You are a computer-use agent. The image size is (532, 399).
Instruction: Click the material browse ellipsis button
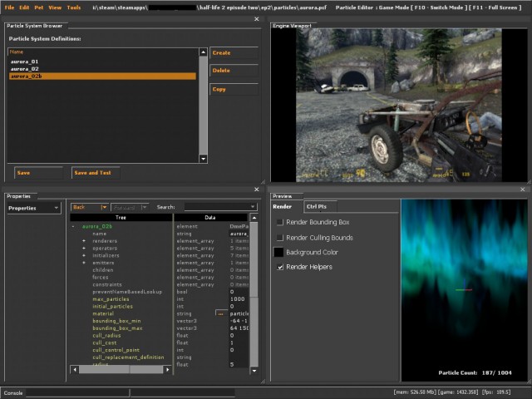(221, 313)
